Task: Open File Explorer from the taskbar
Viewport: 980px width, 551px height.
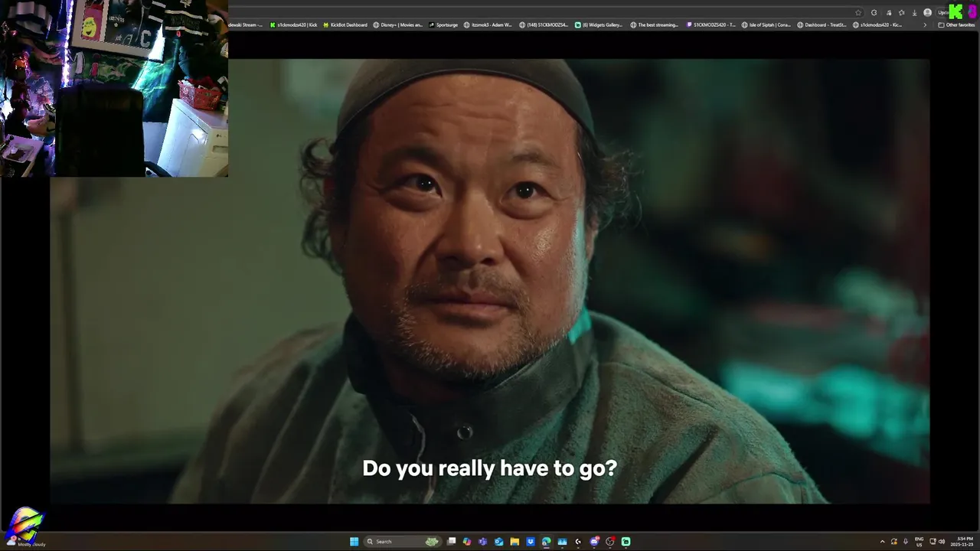Action: tap(514, 542)
